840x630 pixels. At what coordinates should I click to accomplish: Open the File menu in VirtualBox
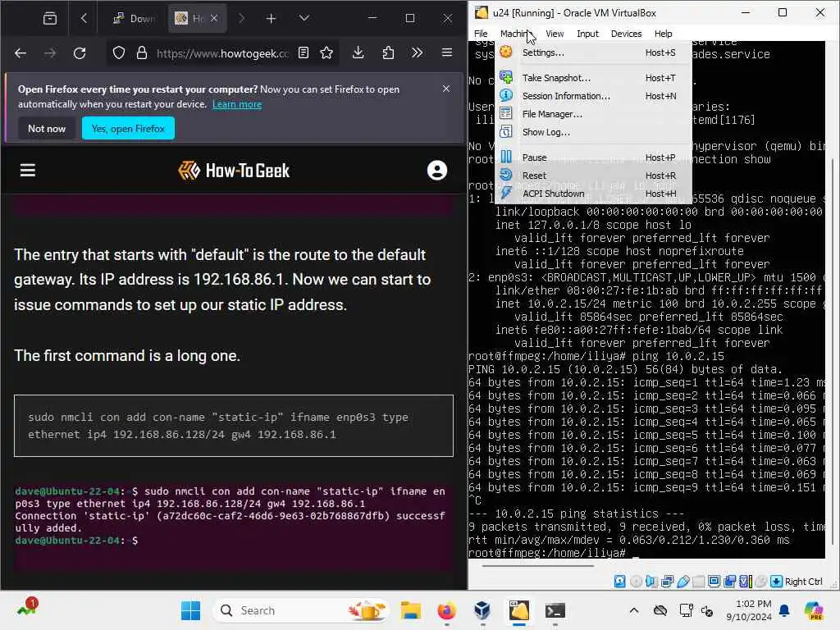(481, 33)
